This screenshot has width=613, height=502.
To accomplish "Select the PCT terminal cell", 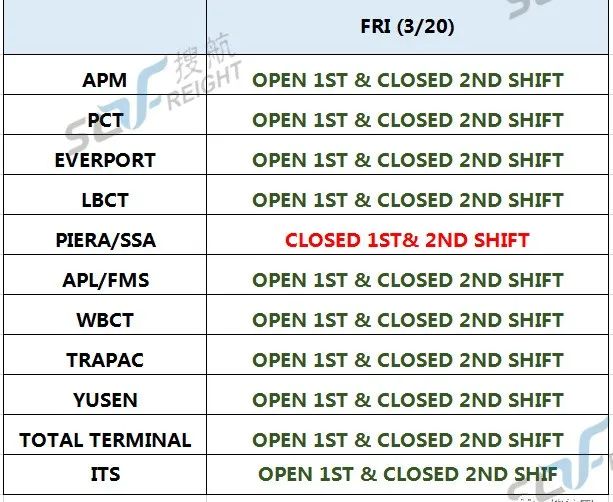I will click(x=105, y=115).
